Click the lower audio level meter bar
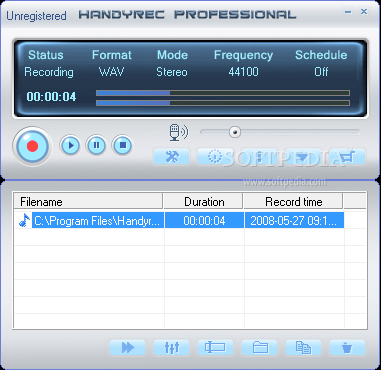This screenshot has width=381, height=370. pyautogui.click(x=223, y=103)
